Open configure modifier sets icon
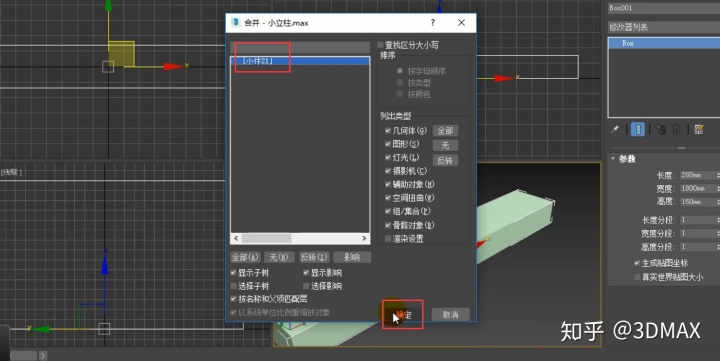720x361 pixels. coord(699,130)
